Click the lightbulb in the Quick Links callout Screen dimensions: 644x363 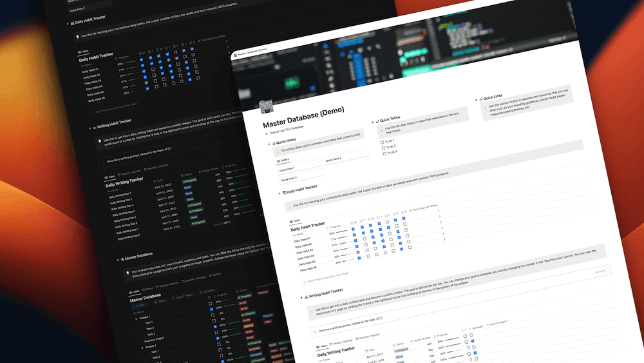(x=485, y=107)
